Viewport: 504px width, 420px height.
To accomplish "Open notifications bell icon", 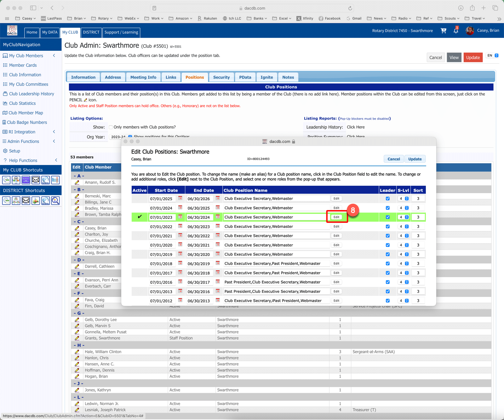I will [x=456, y=31].
